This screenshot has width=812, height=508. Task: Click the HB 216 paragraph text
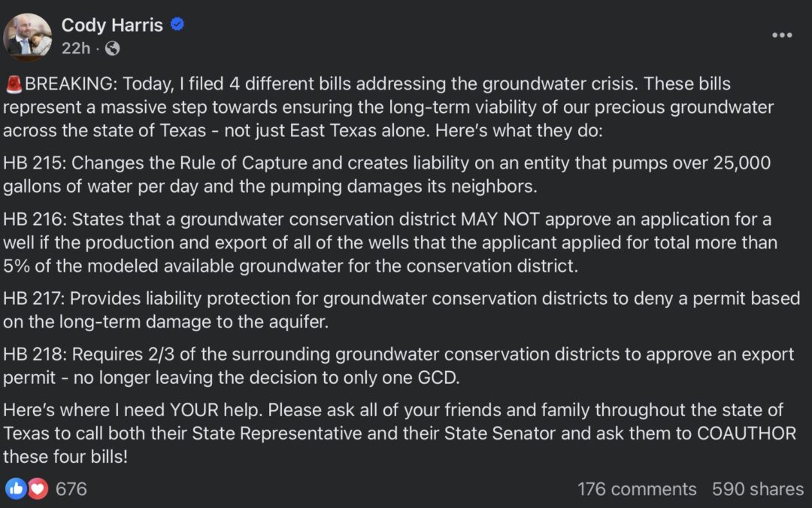pos(389,243)
